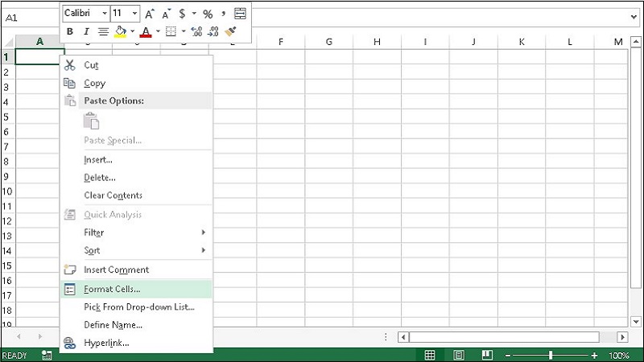Center-align text from mini toolbar
Screen dimensions: 644x362
103,31
